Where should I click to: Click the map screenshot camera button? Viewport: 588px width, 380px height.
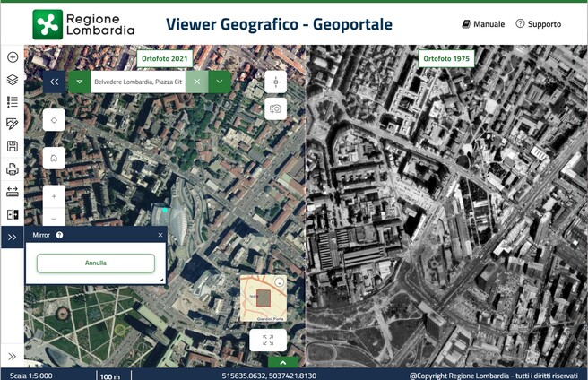276,109
